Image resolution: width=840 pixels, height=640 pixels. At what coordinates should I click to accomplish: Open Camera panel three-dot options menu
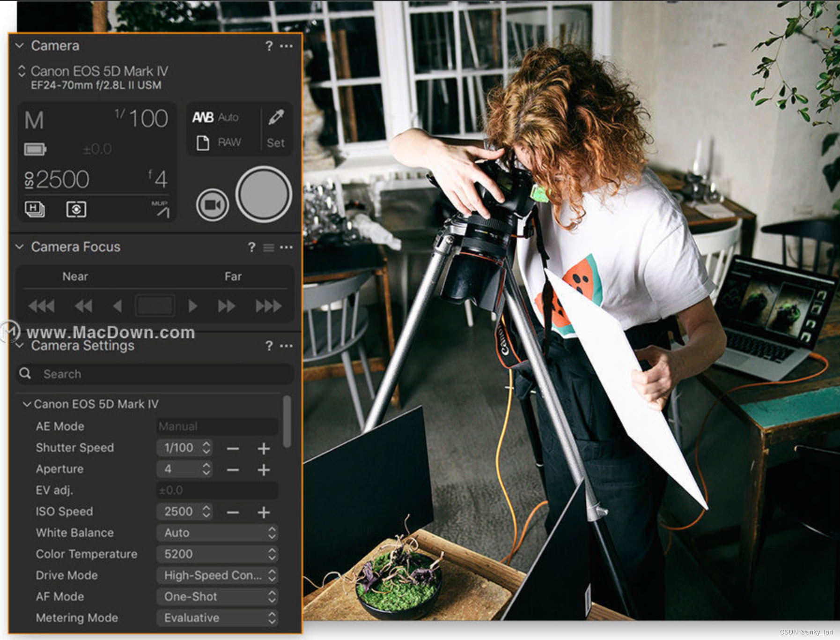coord(286,46)
